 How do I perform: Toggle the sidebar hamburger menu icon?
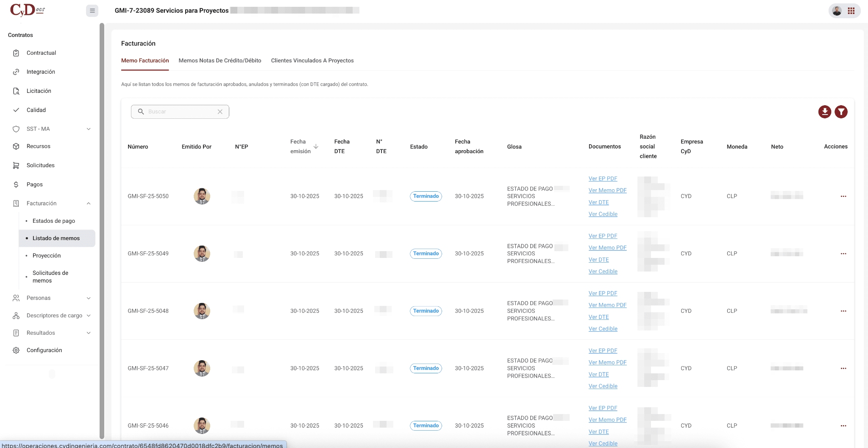(x=92, y=11)
